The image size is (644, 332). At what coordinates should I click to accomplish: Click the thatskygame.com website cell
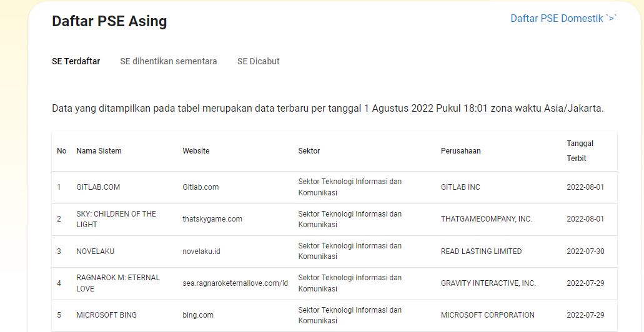pyautogui.click(x=212, y=219)
